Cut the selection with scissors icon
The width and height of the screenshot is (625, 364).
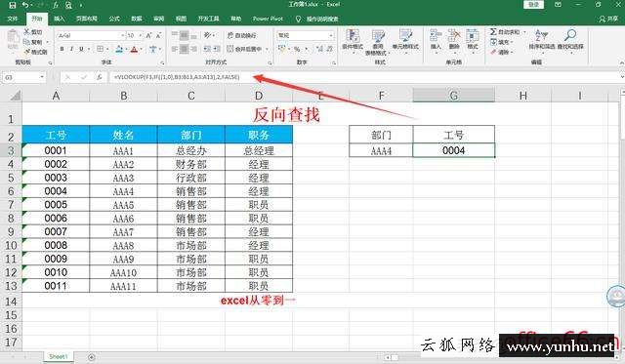[x=32, y=32]
